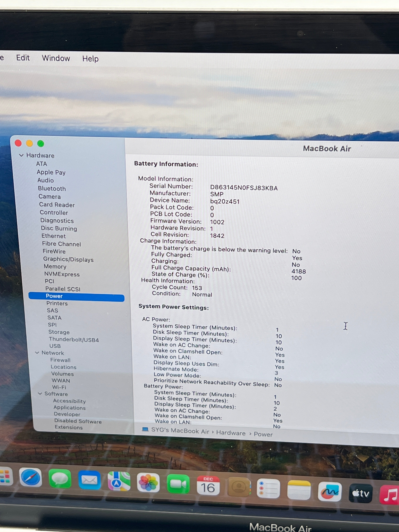This screenshot has width=399, height=532.
Task: Maximize window with green button
Action: [x=41, y=144]
